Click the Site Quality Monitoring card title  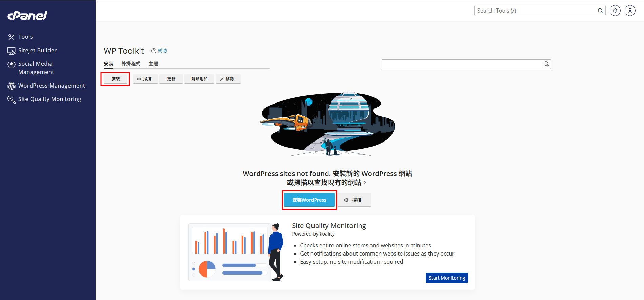(329, 226)
